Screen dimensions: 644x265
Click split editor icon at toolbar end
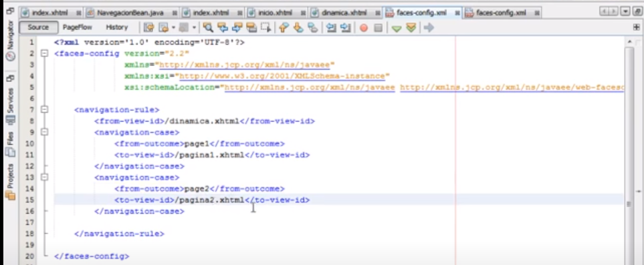pyautogui.click(x=636, y=27)
